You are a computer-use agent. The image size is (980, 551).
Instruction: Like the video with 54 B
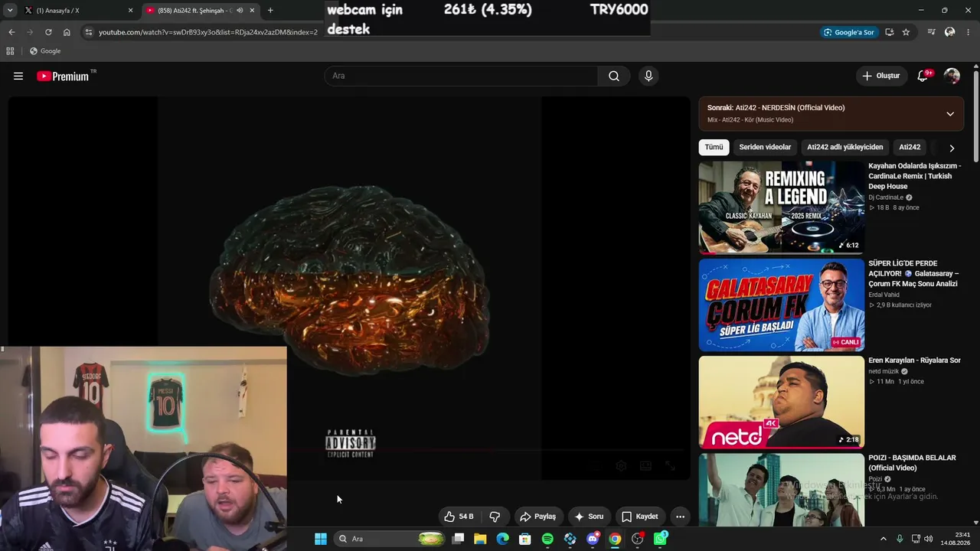click(x=459, y=517)
